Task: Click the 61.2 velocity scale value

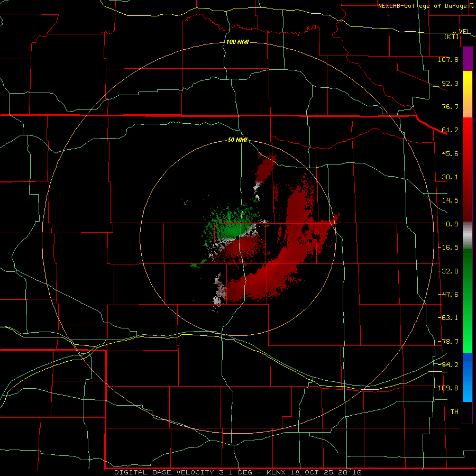Action: click(450, 130)
